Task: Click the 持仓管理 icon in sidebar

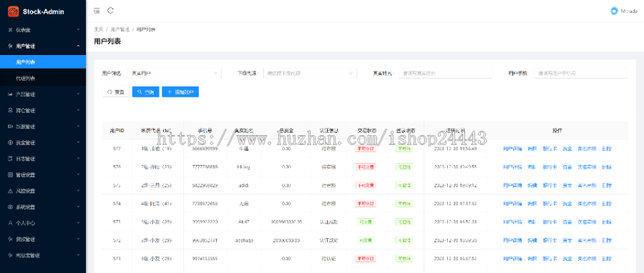Action: coord(11,110)
